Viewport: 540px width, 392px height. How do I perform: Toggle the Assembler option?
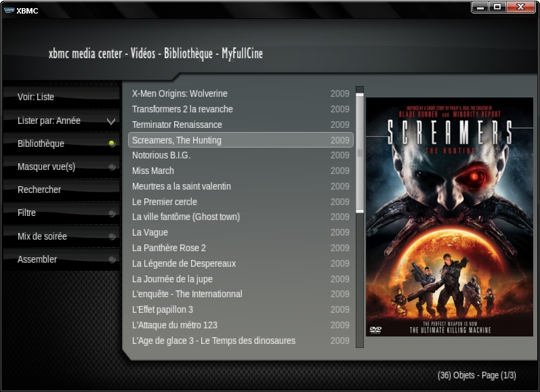coord(112,259)
